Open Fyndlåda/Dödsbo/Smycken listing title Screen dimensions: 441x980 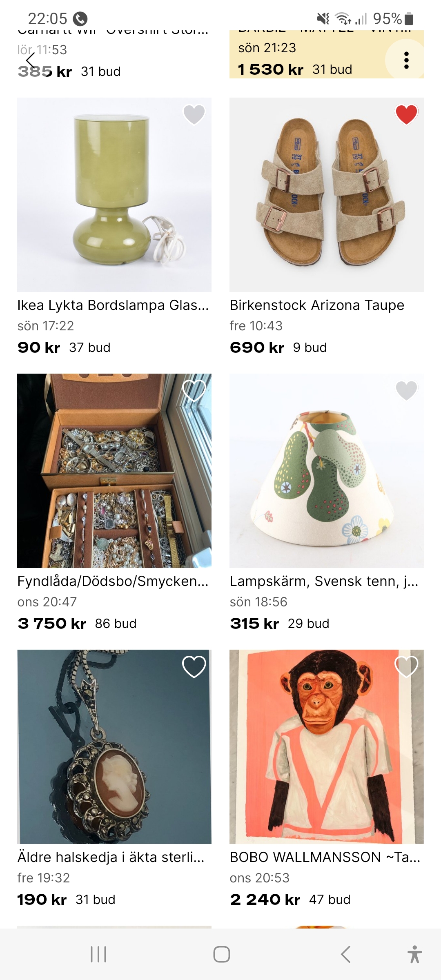[113, 581]
